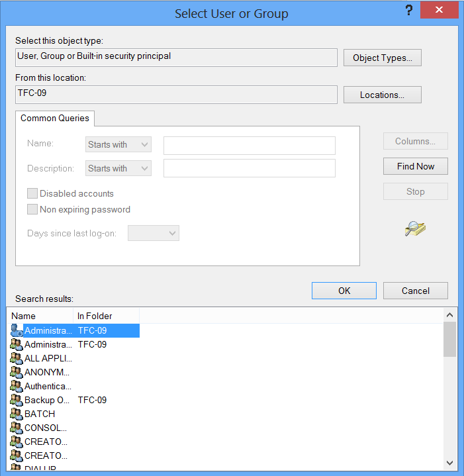Click the group icon beside CONSOL...
Viewport: 464px width, 476px height.
[x=17, y=428]
